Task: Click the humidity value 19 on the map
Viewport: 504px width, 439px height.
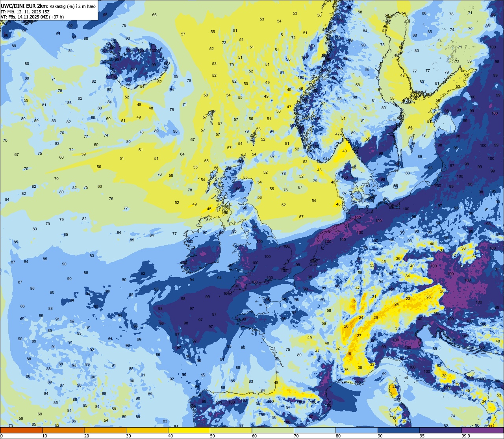Action: [349, 354]
